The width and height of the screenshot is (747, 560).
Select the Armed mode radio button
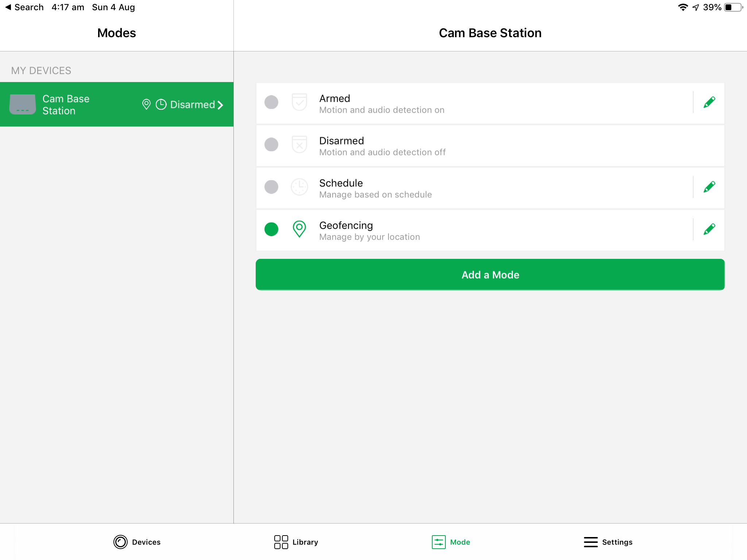tap(271, 102)
